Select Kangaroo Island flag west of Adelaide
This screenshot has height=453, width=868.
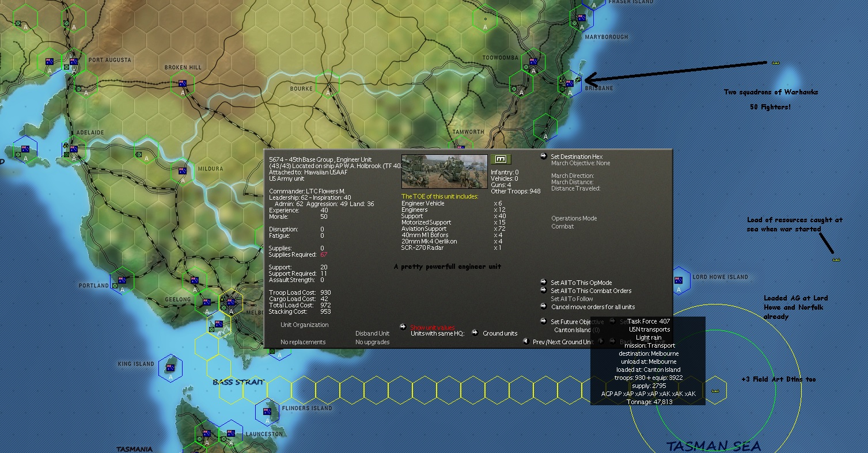pos(25,149)
